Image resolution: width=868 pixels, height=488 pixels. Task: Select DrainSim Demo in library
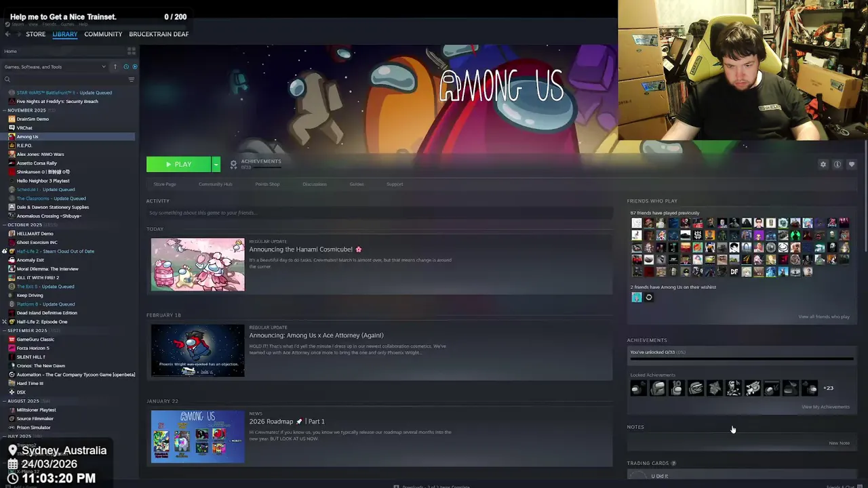click(x=33, y=119)
